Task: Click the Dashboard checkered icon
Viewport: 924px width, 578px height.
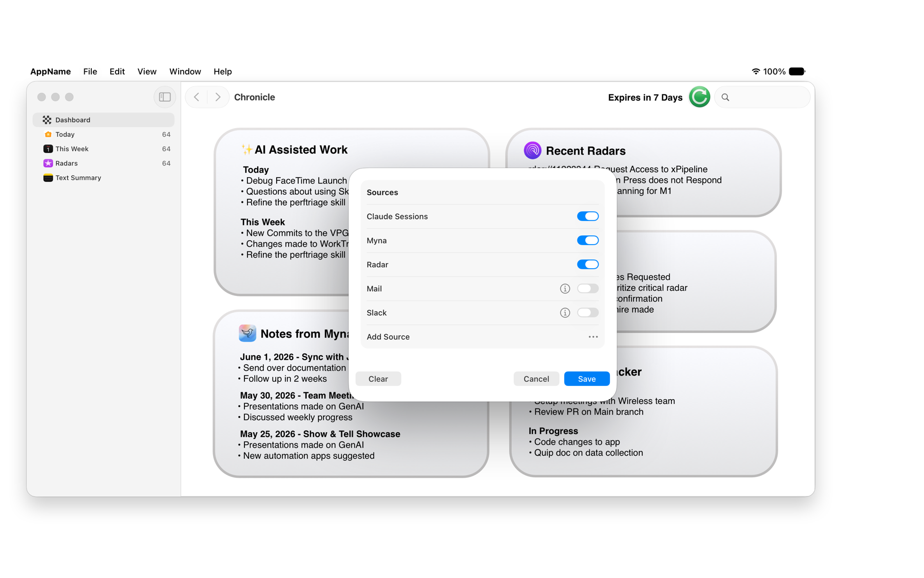Action: click(x=47, y=120)
